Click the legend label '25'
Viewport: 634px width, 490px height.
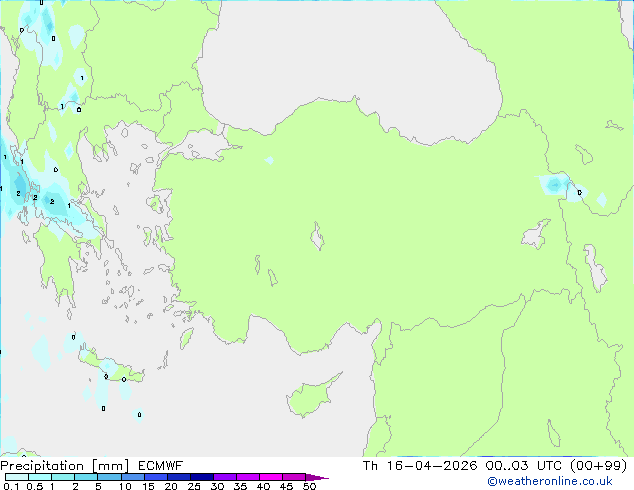[194, 486]
